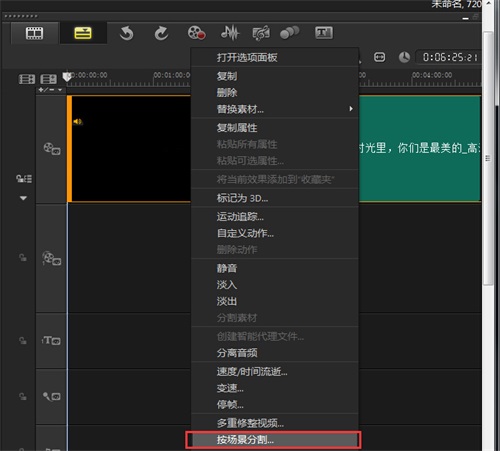Expand the 替换素材 submenu arrow
The height and width of the screenshot is (451, 500).
coord(351,109)
